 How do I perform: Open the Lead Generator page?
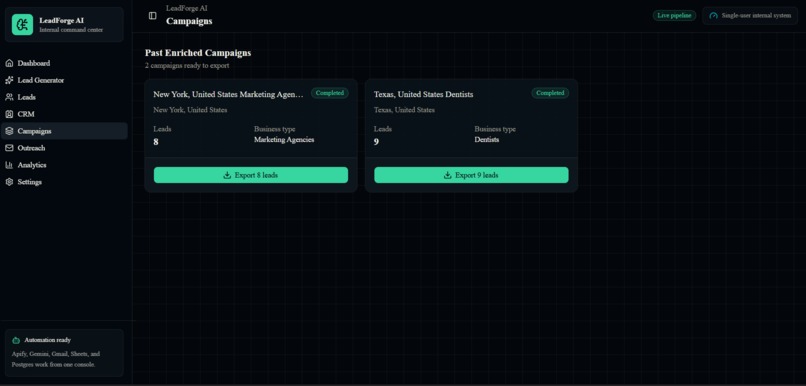(64, 80)
